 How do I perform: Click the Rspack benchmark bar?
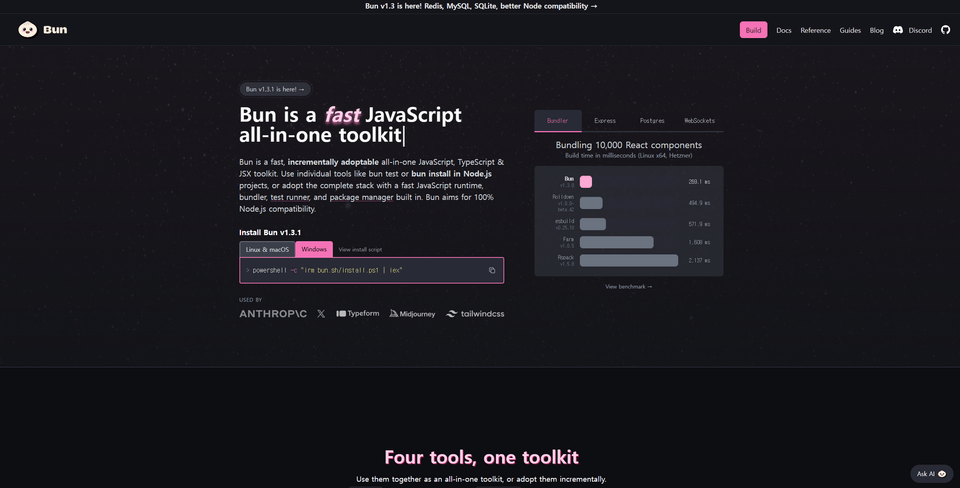(629, 260)
